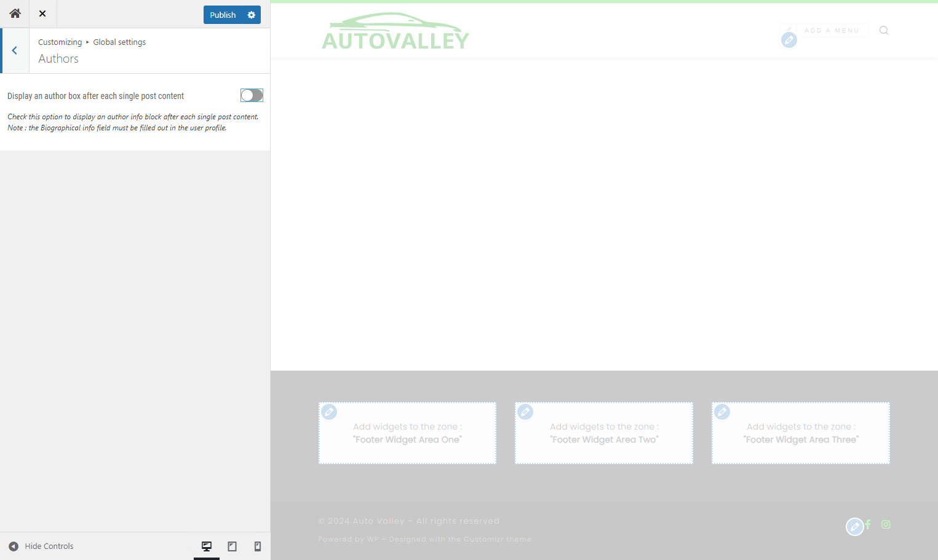Edit Footer Widget Area Three pencil icon
Image resolution: width=938 pixels, height=560 pixels.
point(722,412)
